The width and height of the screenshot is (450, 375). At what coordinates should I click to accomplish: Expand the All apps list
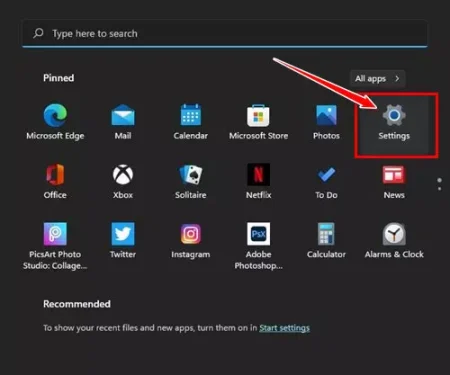pos(377,79)
